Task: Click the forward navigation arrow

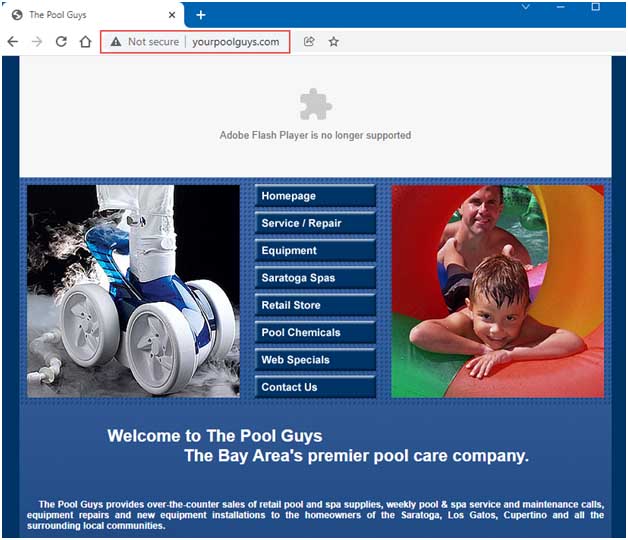Action: point(37,42)
